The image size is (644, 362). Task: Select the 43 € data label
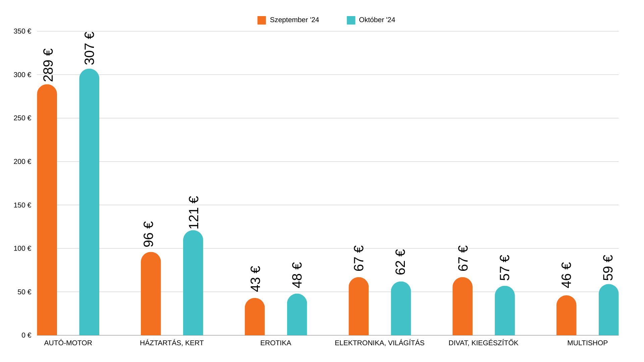tap(255, 279)
